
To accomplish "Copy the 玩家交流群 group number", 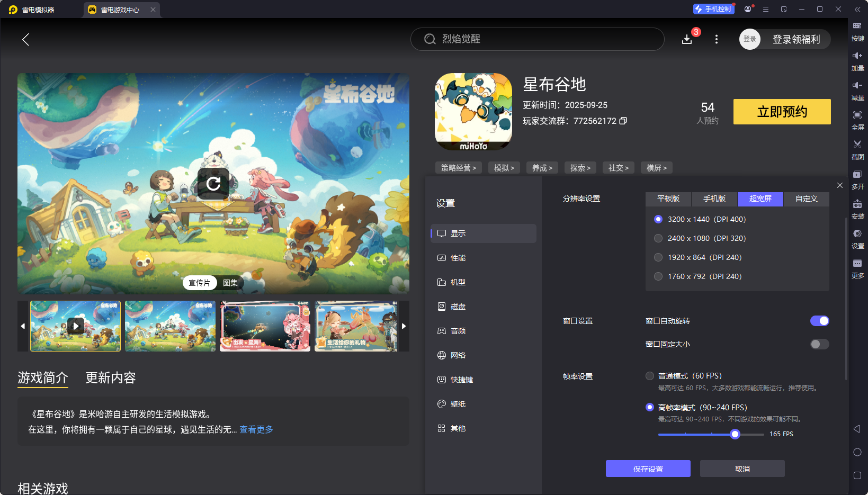I will [x=623, y=121].
